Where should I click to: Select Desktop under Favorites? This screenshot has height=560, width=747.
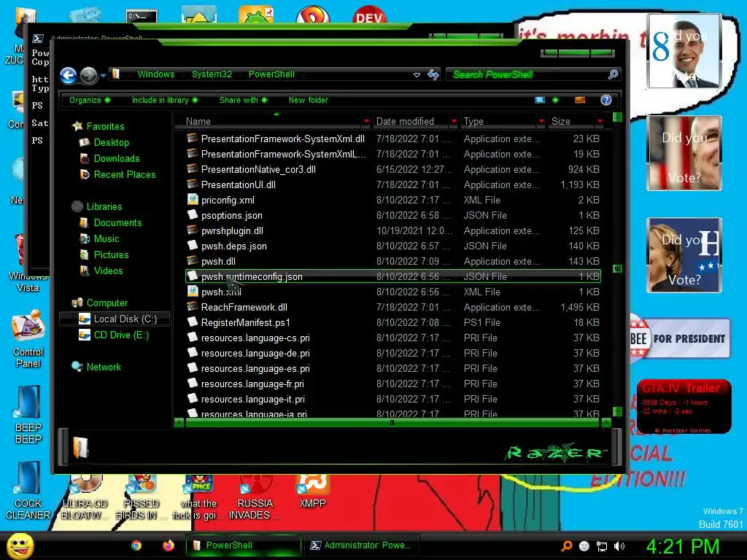[111, 142]
